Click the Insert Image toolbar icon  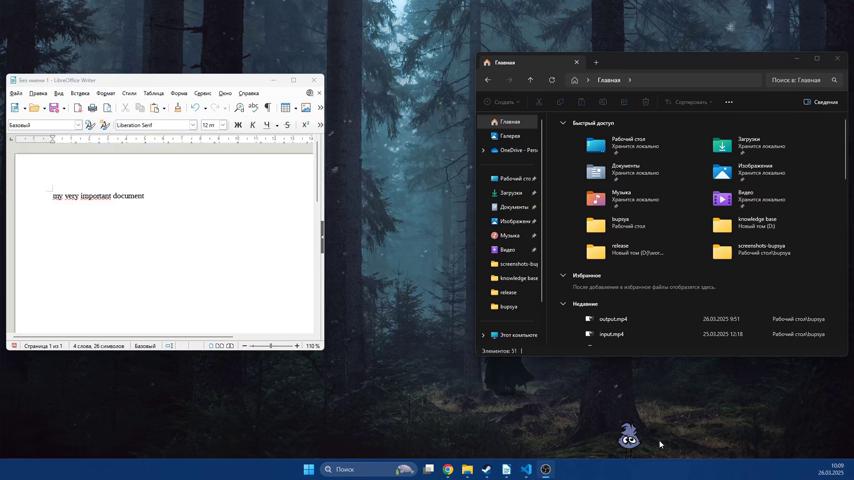pos(306,108)
